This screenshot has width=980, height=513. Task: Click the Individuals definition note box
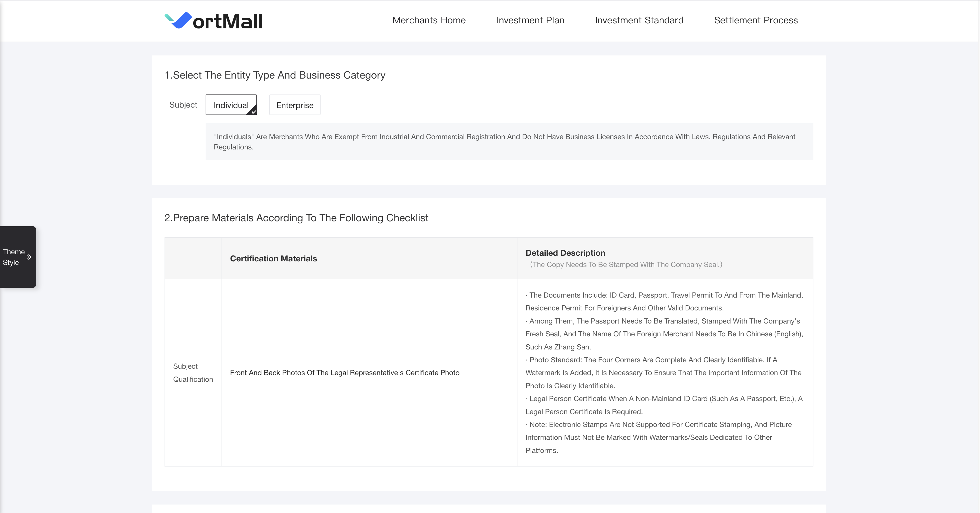[x=509, y=141]
